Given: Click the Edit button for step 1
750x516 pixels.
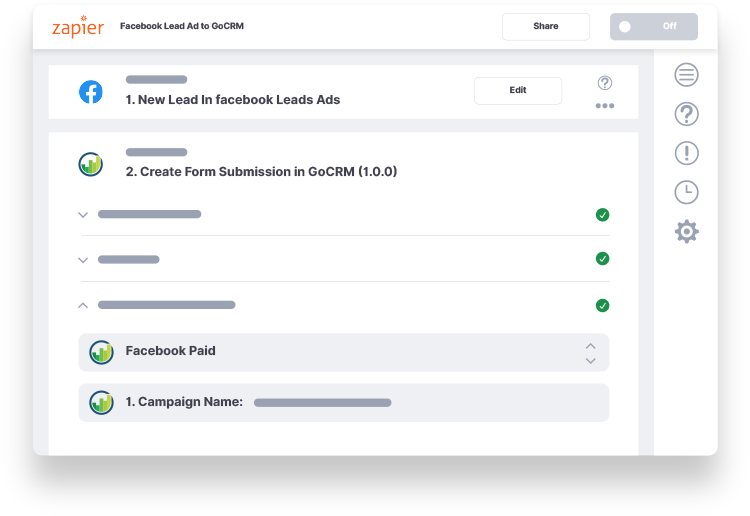Looking at the screenshot, I should tap(518, 90).
